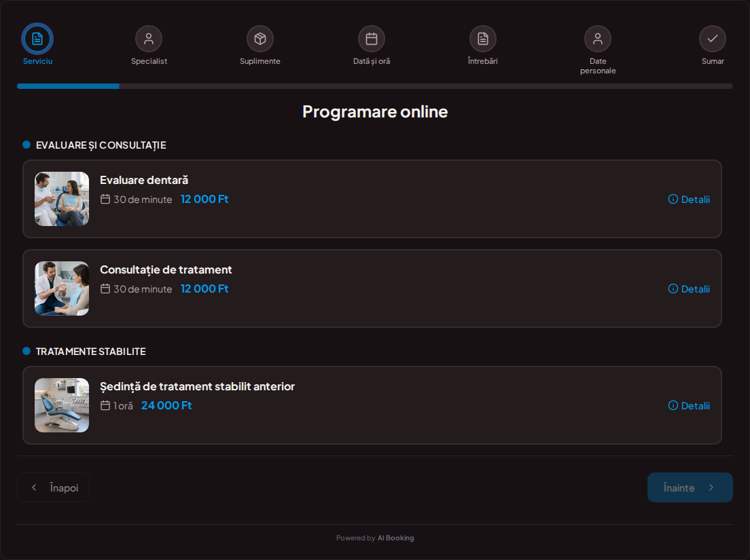750x560 pixels.
Task: Click info icon for Ședință de tratament
Action: click(x=673, y=406)
